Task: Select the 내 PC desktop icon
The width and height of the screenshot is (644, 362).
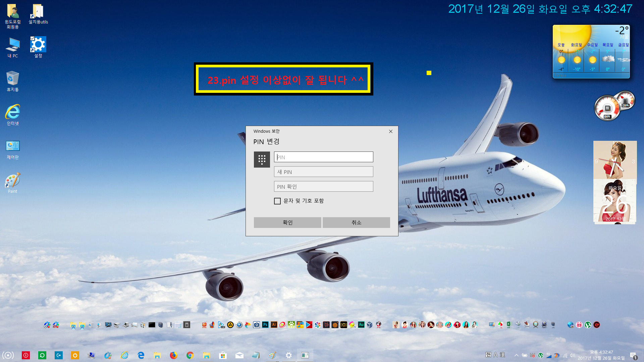Action: (13, 47)
